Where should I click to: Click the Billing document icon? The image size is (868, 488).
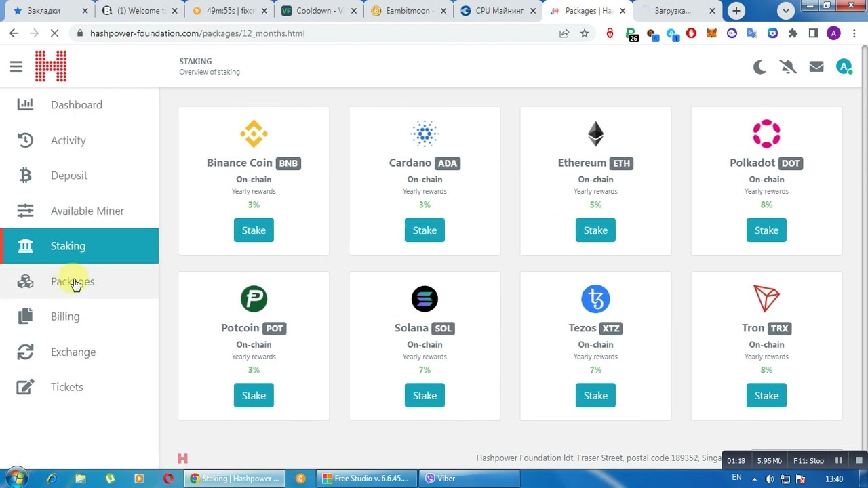pyautogui.click(x=25, y=316)
